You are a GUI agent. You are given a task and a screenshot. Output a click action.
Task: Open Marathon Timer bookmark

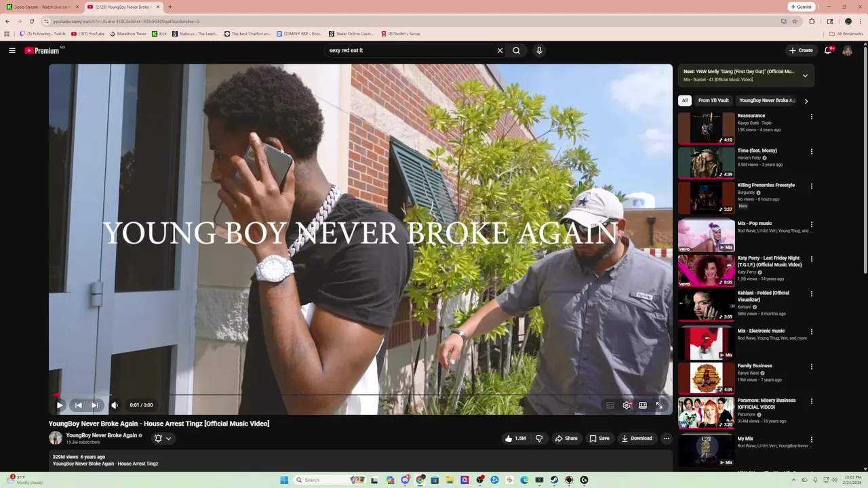click(128, 34)
